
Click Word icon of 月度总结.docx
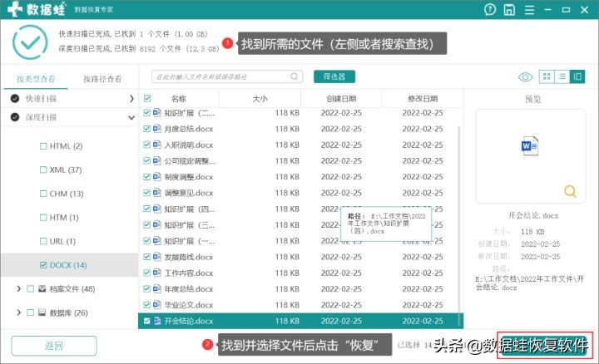(157, 129)
